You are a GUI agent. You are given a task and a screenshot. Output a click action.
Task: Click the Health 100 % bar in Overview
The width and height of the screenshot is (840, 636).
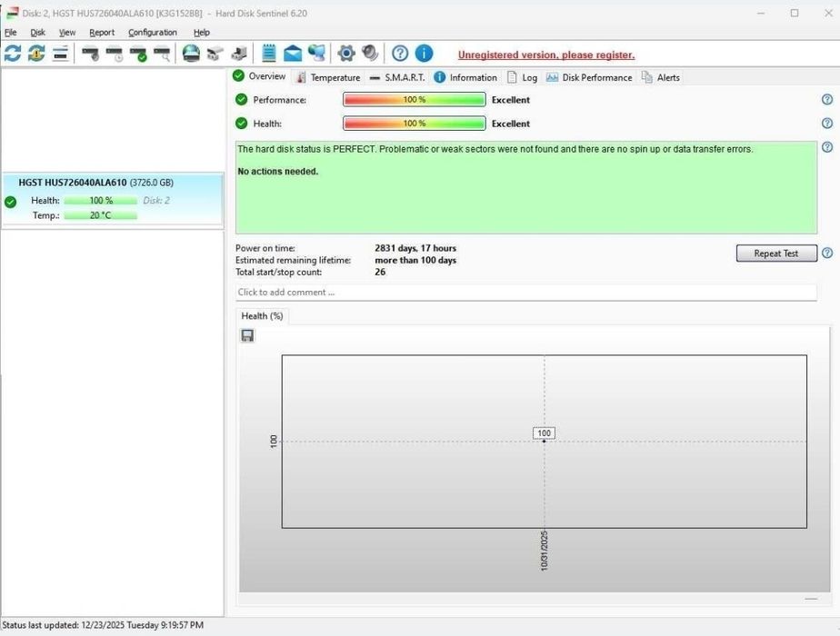[x=415, y=124]
